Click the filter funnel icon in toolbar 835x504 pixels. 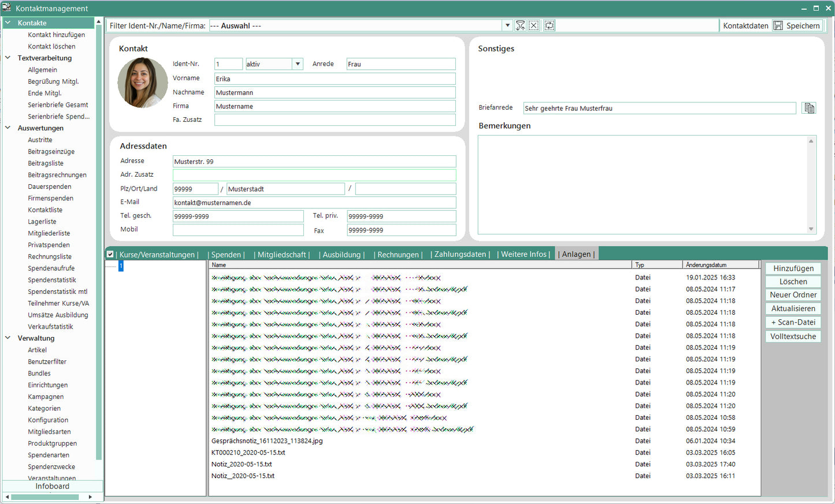click(x=520, y=25)
